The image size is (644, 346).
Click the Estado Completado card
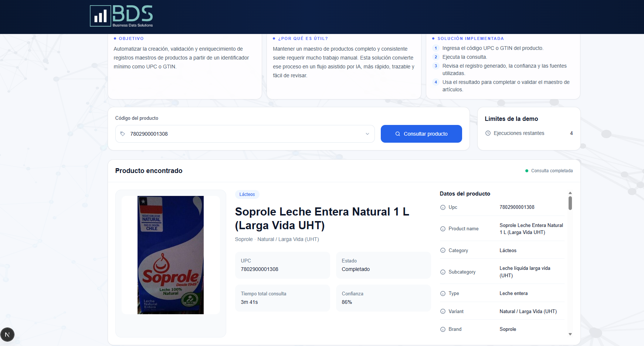point(383,265)
